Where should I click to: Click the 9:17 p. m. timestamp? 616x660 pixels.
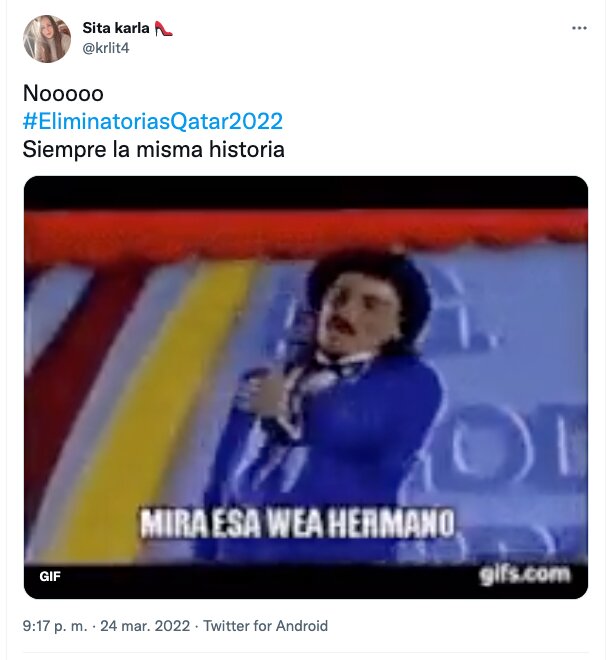[x=55, y=626]
